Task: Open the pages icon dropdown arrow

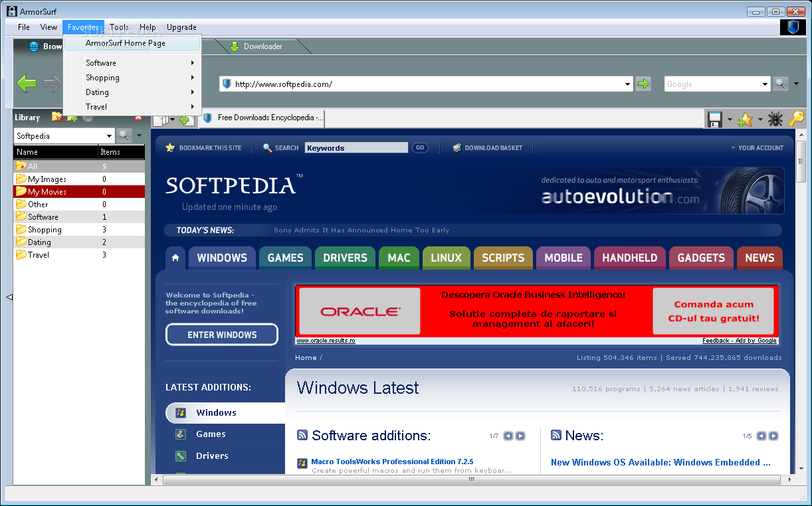Action: point(172,120)
